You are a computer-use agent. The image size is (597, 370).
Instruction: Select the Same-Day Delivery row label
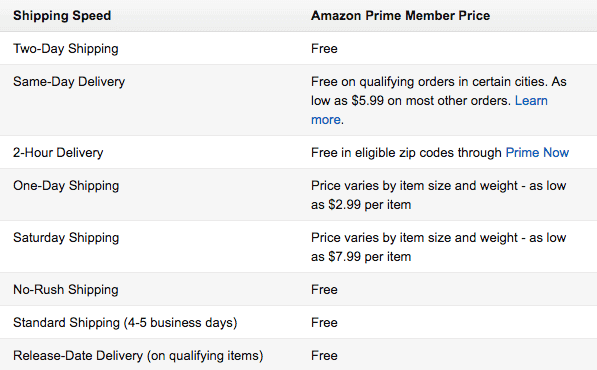click(69, 82)
